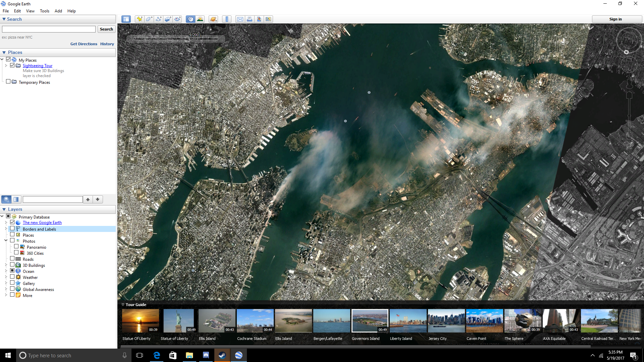644x362 pixels.
Task: Click the transparency toggle button beside the magnifier
Action: coord(16,199)
